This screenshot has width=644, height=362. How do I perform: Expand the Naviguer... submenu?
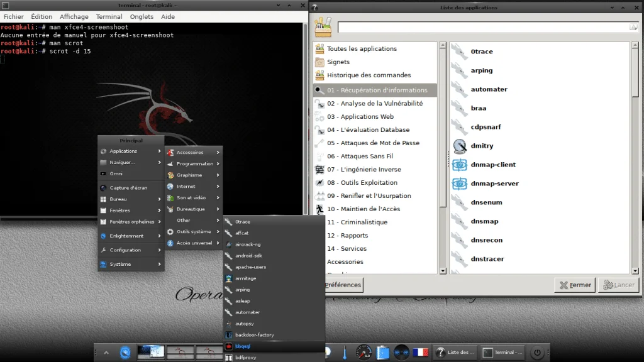click(x=131, y=163)
